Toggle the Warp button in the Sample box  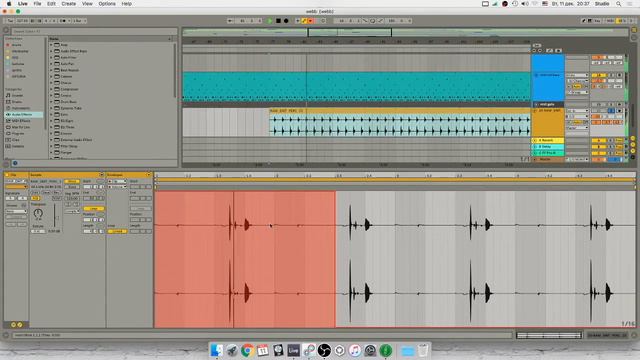click(71, 181)
